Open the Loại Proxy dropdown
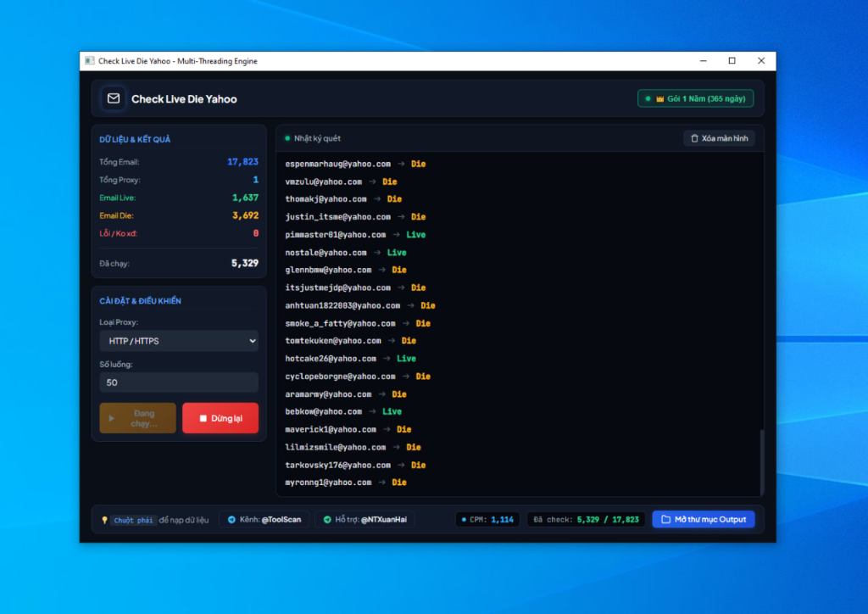 [179, 341]
